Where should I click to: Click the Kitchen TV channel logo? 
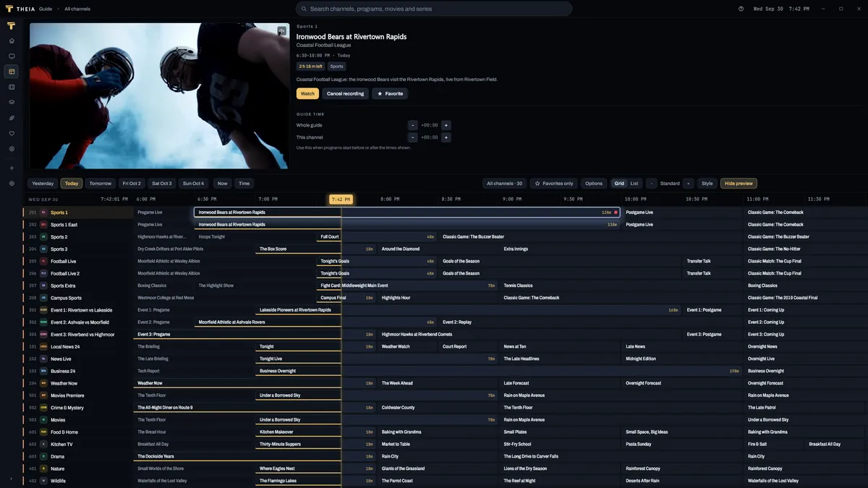43,444
